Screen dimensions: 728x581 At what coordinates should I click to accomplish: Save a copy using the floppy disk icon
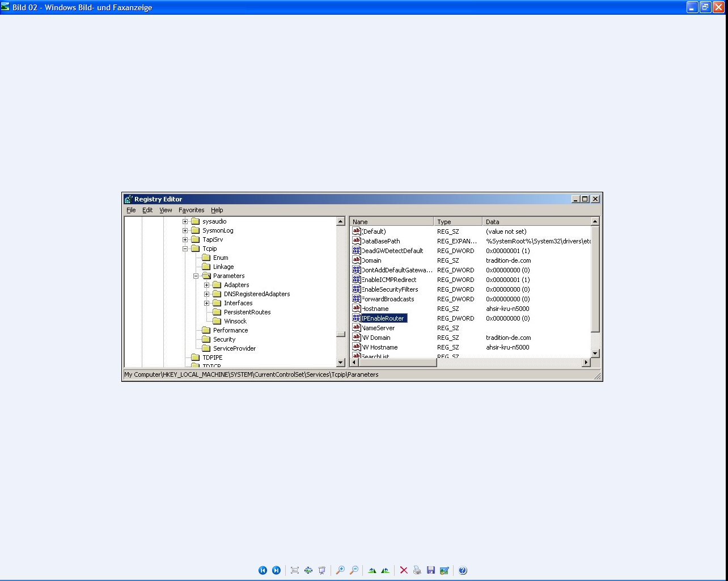(x=431, y=570)
